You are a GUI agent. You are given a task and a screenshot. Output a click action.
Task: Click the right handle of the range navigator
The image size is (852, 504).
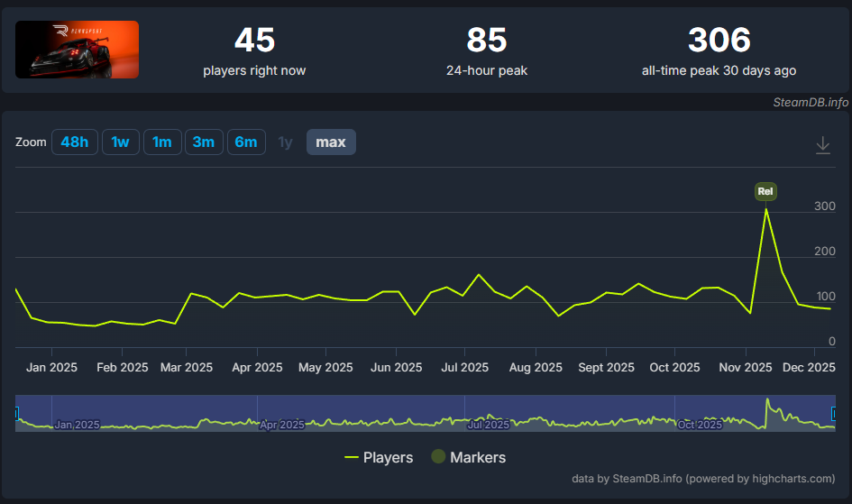click(x=833, y=413)
